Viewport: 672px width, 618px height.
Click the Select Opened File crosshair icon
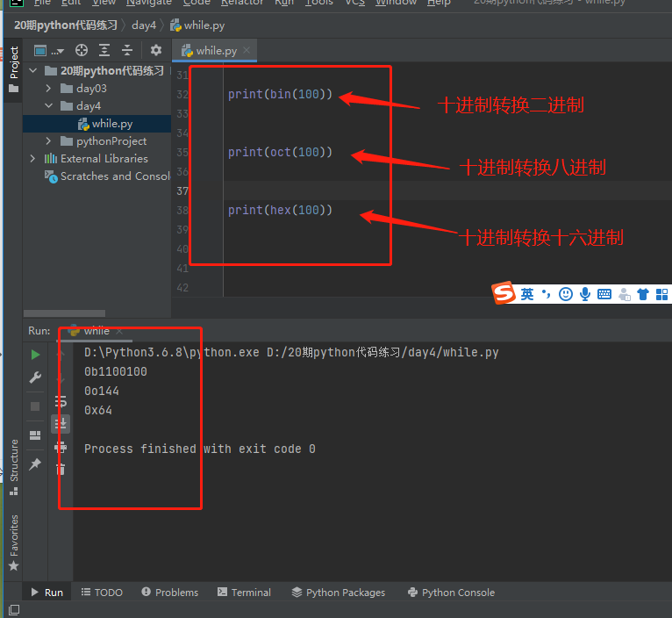[x=82, y=51]
